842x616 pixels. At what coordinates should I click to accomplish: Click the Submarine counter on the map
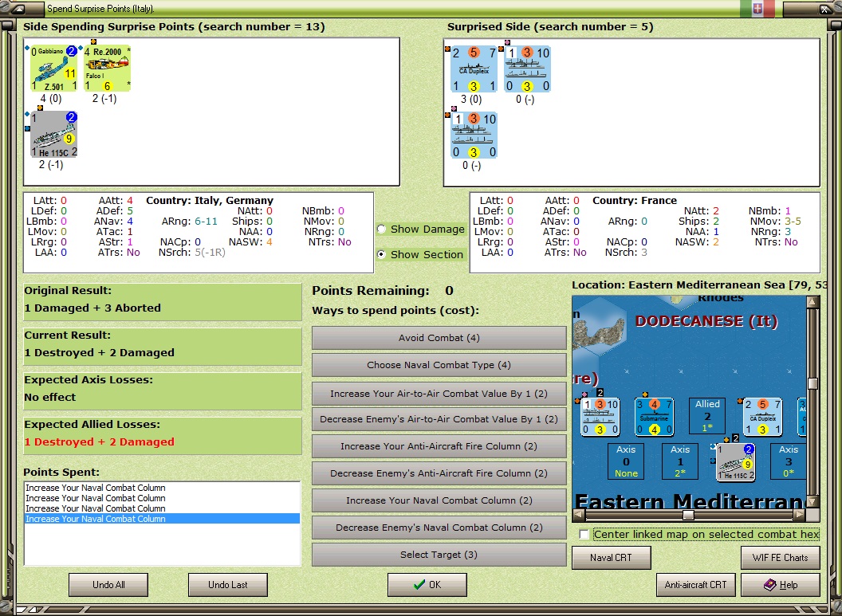coord(654,417)
